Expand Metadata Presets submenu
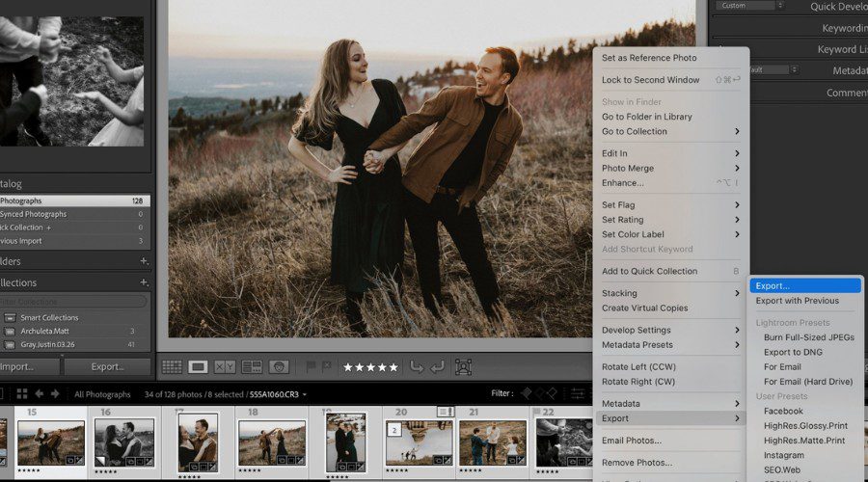Screen dimensions: 868x482 [671, 345]
